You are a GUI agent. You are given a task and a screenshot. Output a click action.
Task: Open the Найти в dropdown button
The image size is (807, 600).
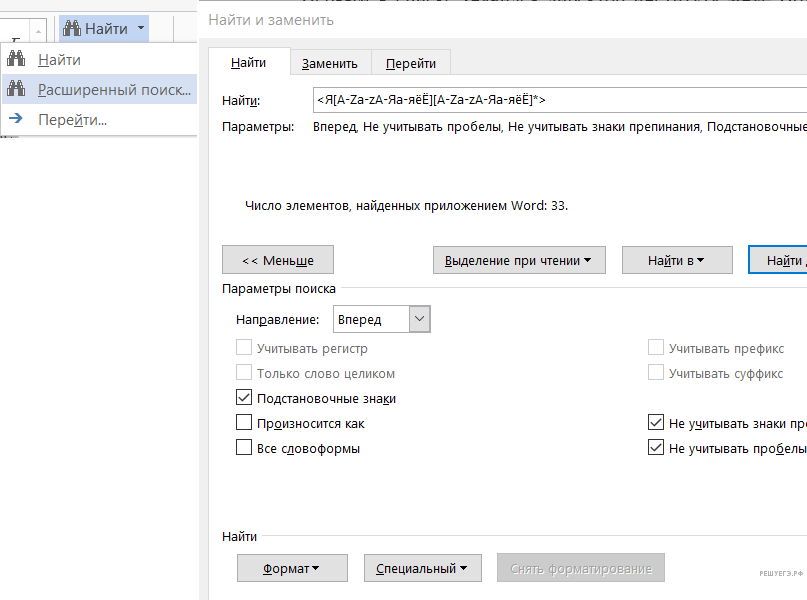coord(676,260)
